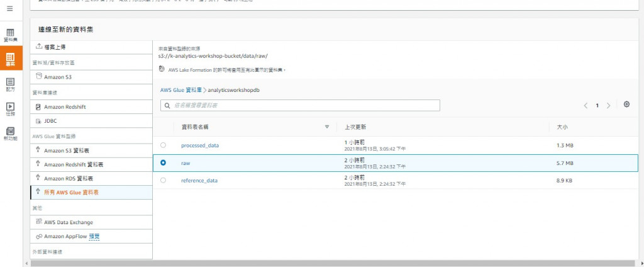Choose Amazon S3 資料表 option
644x267 pixels.
click(91, 151)
